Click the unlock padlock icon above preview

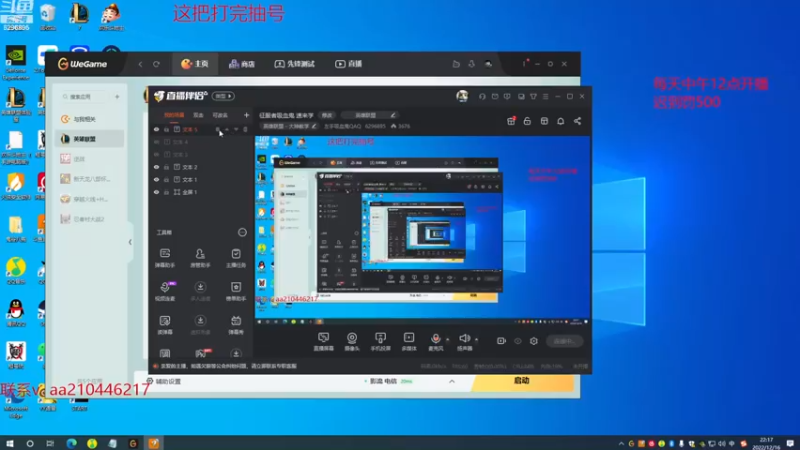(527, 121)
